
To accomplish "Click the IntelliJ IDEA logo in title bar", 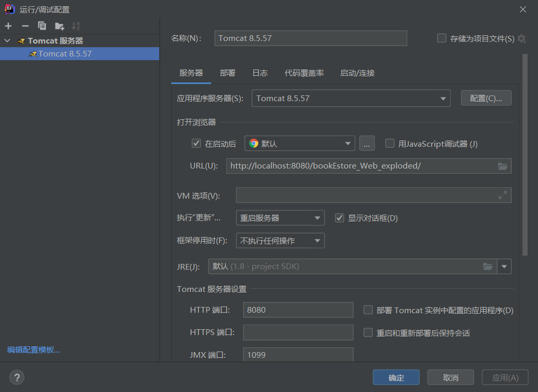I will 10,9.
